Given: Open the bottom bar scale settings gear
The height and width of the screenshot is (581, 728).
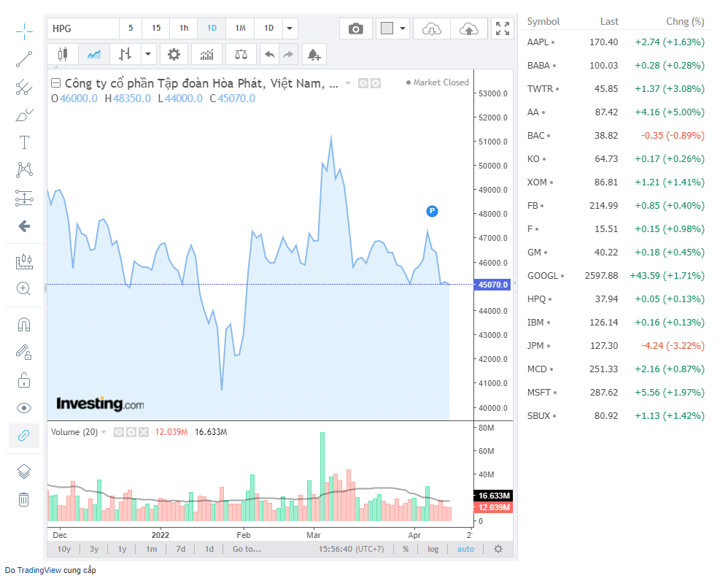Looking at the screenshot, I should click(x=498, y=549).
